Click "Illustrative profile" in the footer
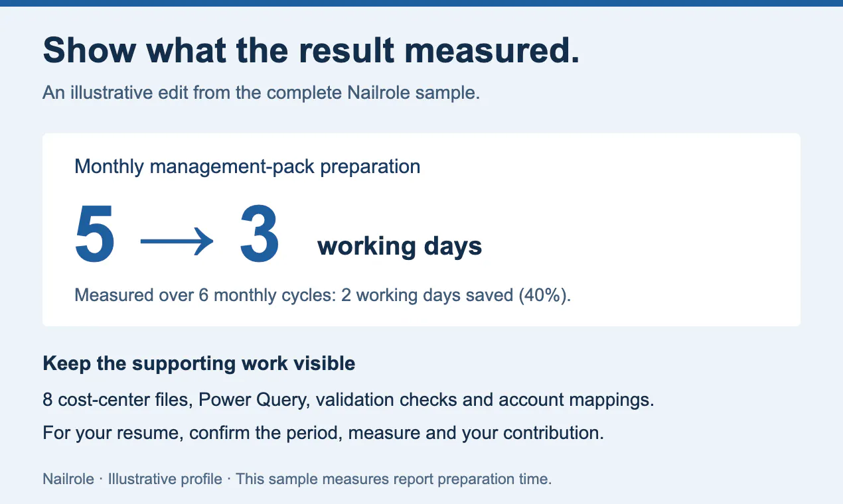Viewport: 843px width, 504px height. (x=165, y=479)
